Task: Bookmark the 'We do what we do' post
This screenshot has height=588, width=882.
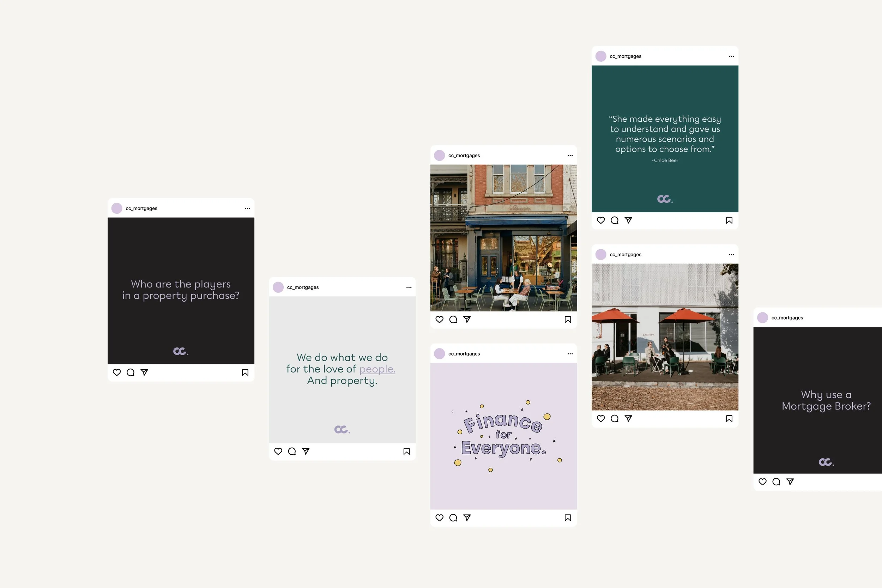Action: (406, 451)
